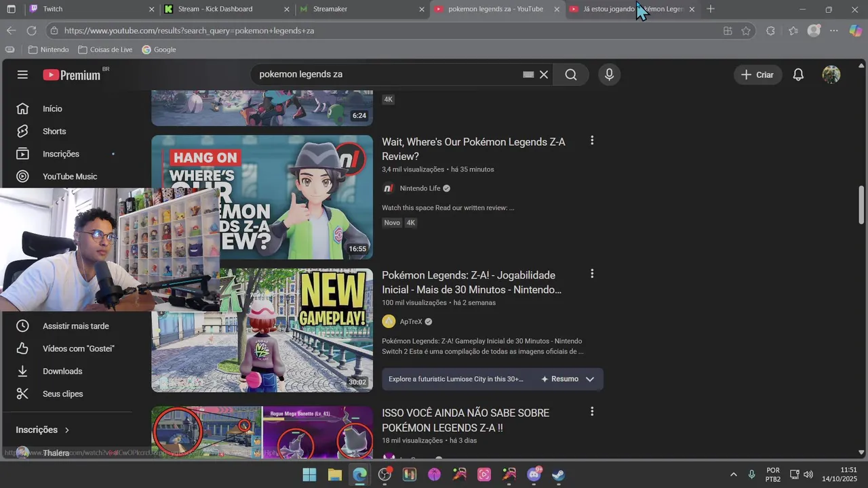Focus the YouTube search field
Viewport: 868px width, 488px height.
click(x=387, y=75)
